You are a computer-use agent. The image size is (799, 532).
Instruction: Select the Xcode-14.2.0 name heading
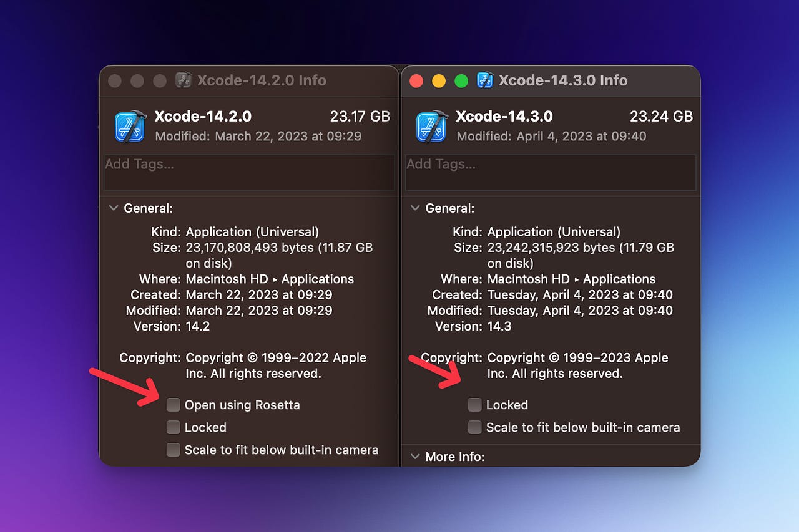pyautogui.click(x=203, y=117)
